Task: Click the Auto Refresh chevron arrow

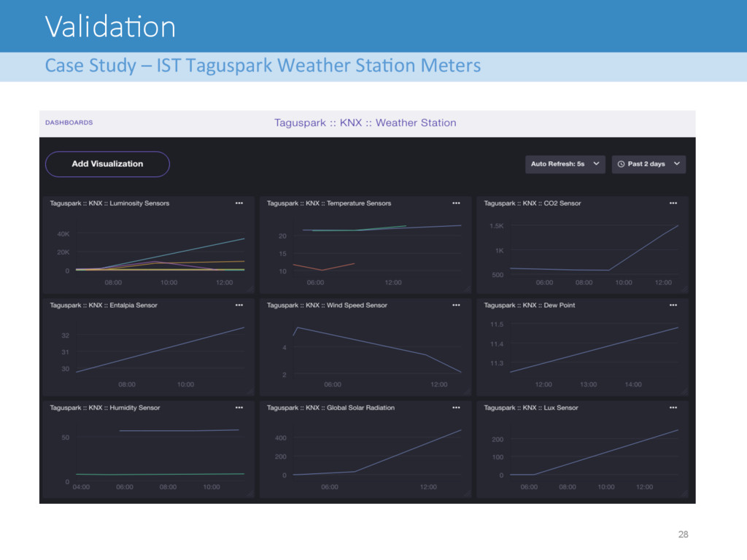Action: pyautogui.click(x=596, y=164)
